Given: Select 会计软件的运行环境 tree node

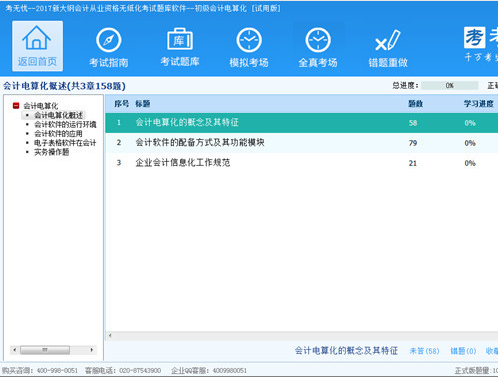Looking at the screenshot, I should 65,124.
